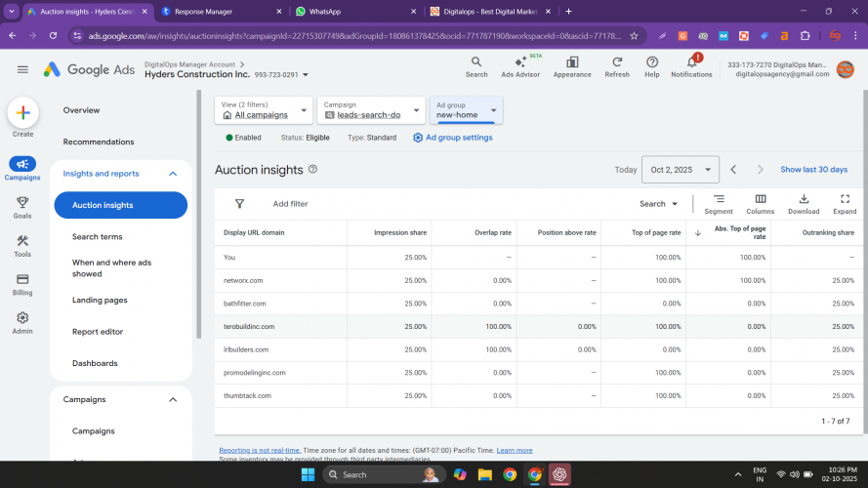Open the Appearance settings
The height and width of the screenshot is (488, 868).
click(x=572, y=66)
